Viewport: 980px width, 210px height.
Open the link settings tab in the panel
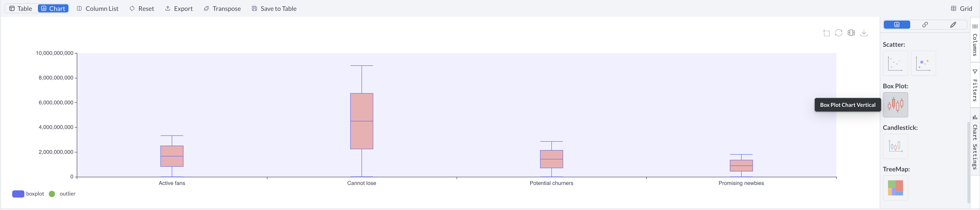(925, 24)
